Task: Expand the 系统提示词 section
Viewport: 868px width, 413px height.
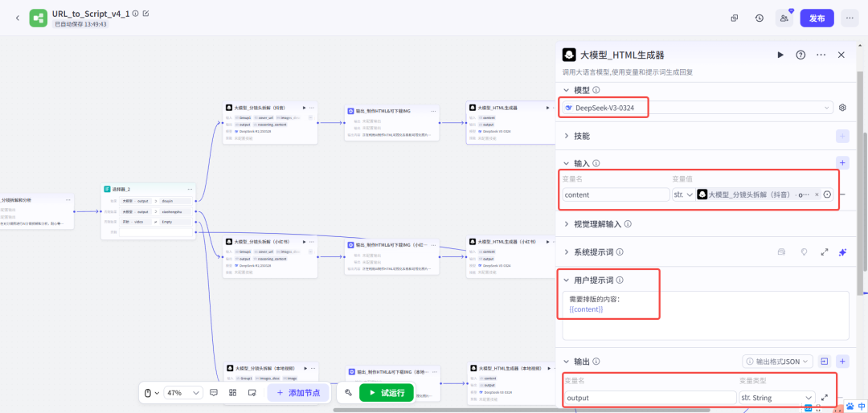Action: tap(567, 251)
